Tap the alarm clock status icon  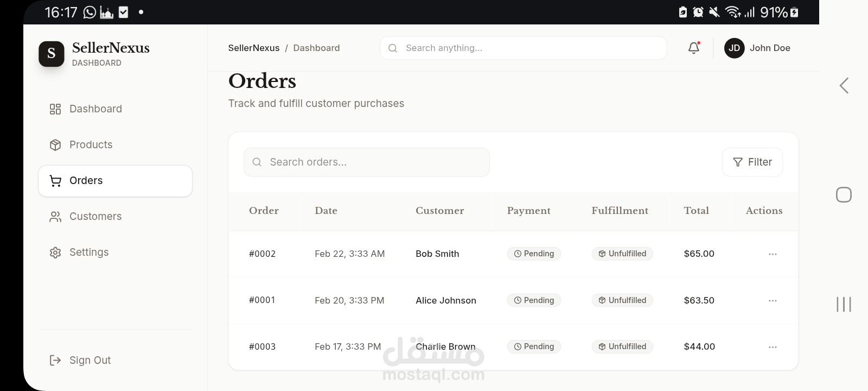698,12
